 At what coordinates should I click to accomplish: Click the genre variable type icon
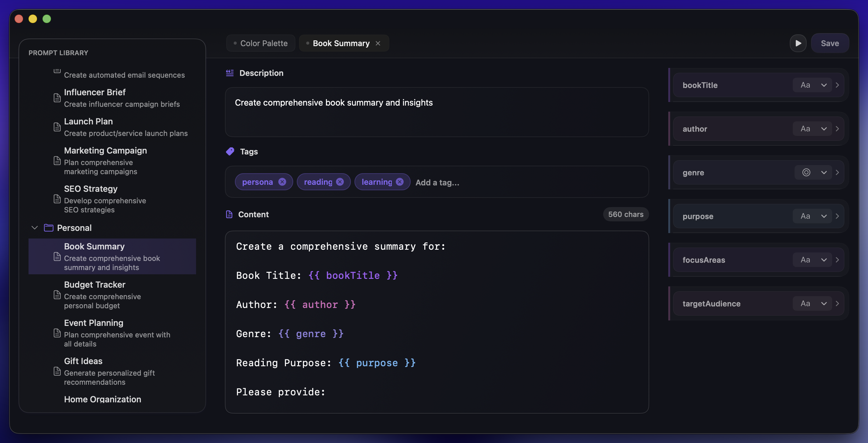(x=806, y=172)
